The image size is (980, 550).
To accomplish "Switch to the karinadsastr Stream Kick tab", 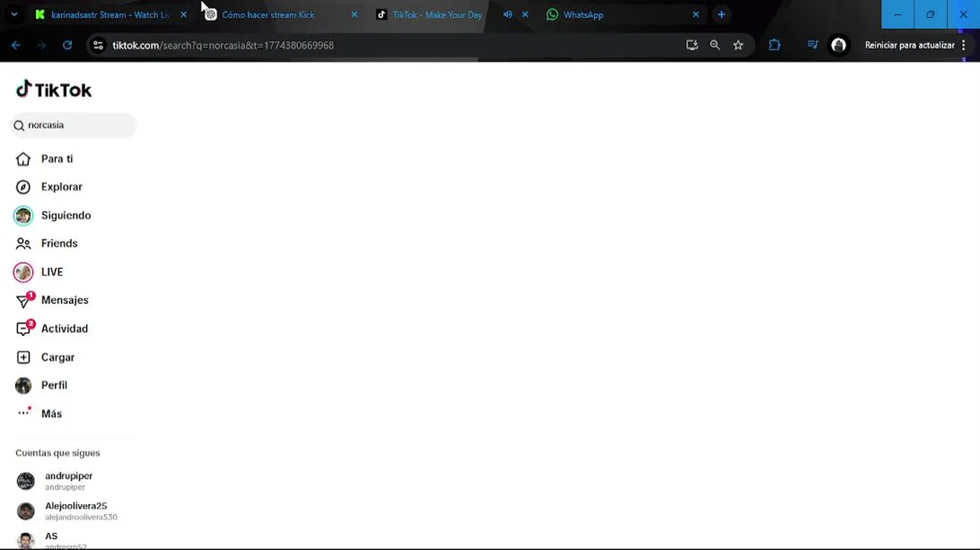I will (109, 15).
